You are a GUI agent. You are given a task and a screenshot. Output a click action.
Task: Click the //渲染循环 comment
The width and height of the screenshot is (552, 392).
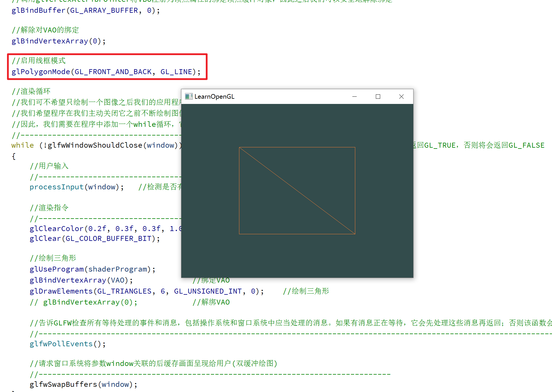[31, 91]
